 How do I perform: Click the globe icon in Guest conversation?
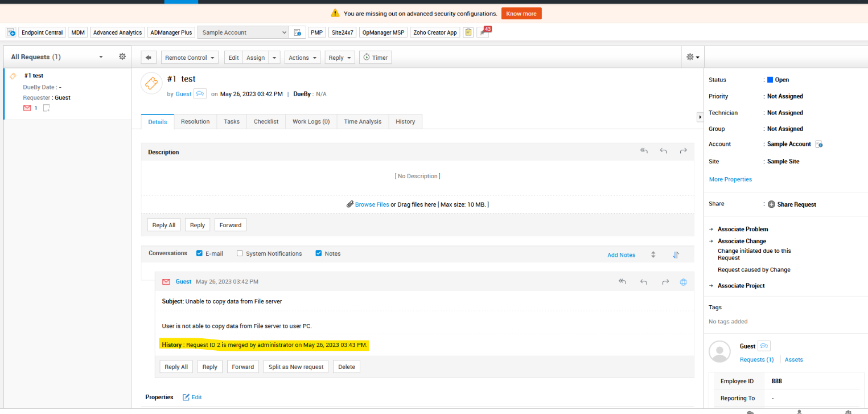click(684, 282)
